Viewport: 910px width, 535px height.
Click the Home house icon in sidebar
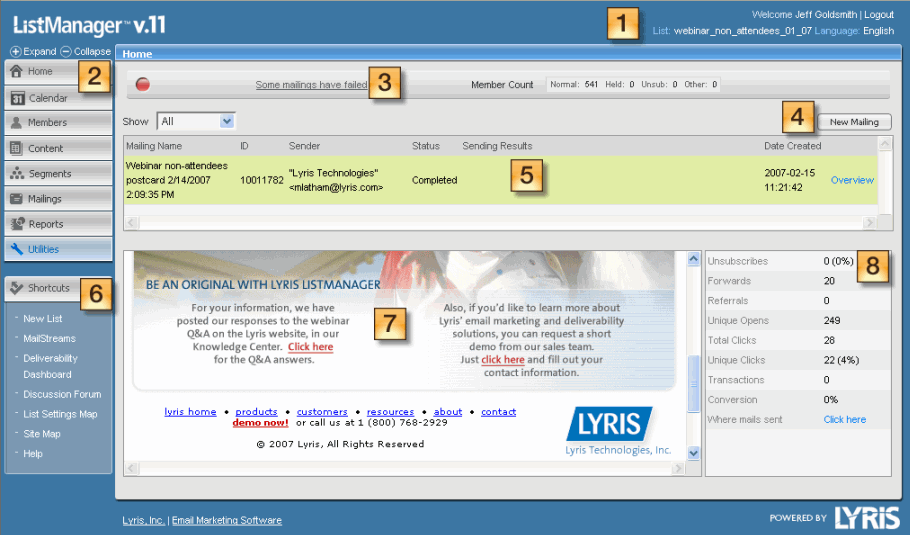click(16, 71)
